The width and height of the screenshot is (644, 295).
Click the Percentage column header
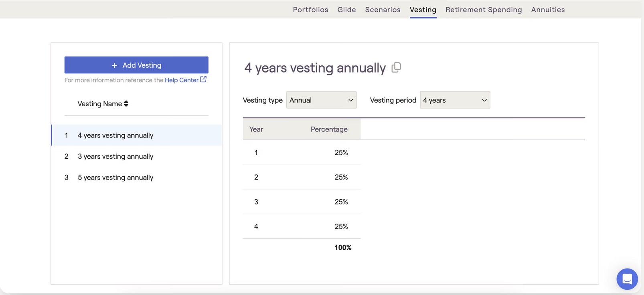[329, 129]
